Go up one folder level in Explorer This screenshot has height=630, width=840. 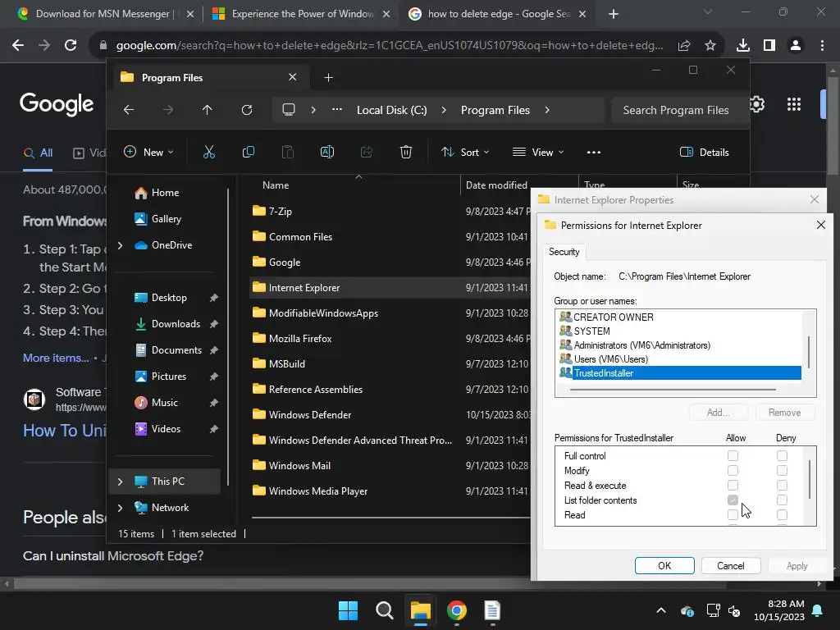pyautogui.click(x=208, y=110)
